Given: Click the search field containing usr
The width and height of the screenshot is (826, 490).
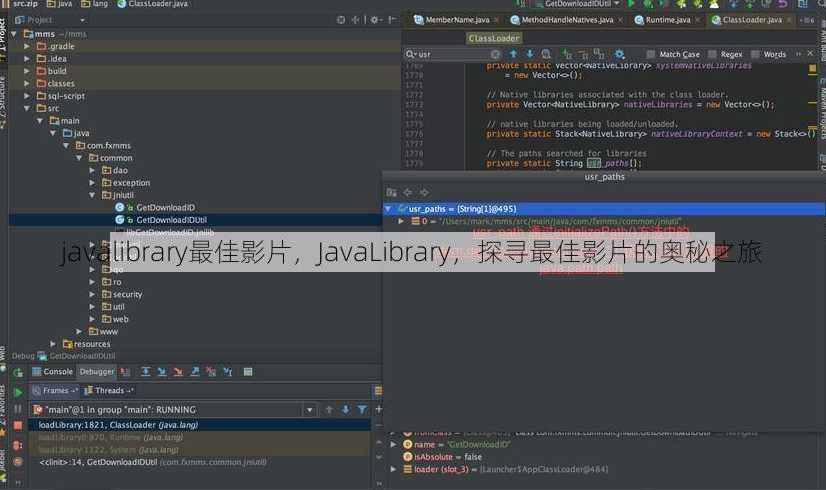Looking at the screenshot, I should (453, 54).
